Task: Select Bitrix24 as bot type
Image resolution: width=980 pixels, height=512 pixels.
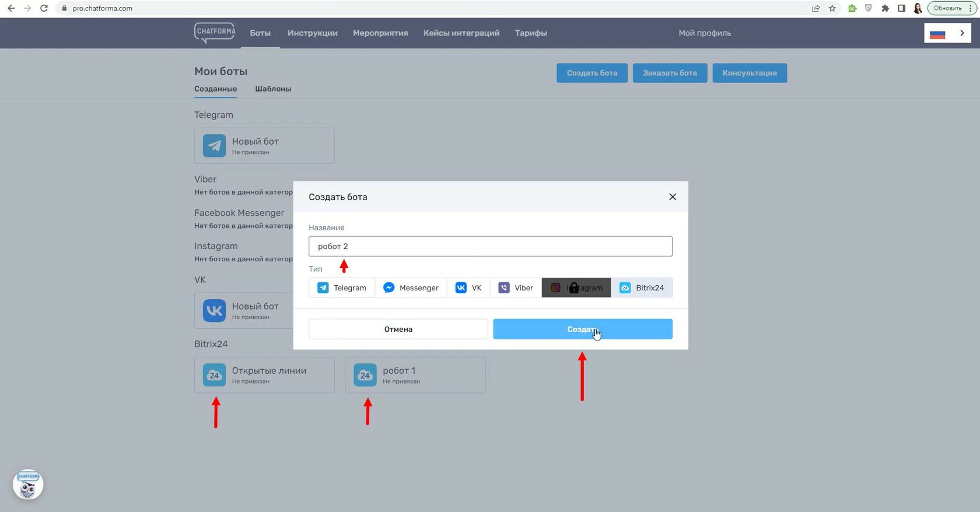Action: pos(642,287)
